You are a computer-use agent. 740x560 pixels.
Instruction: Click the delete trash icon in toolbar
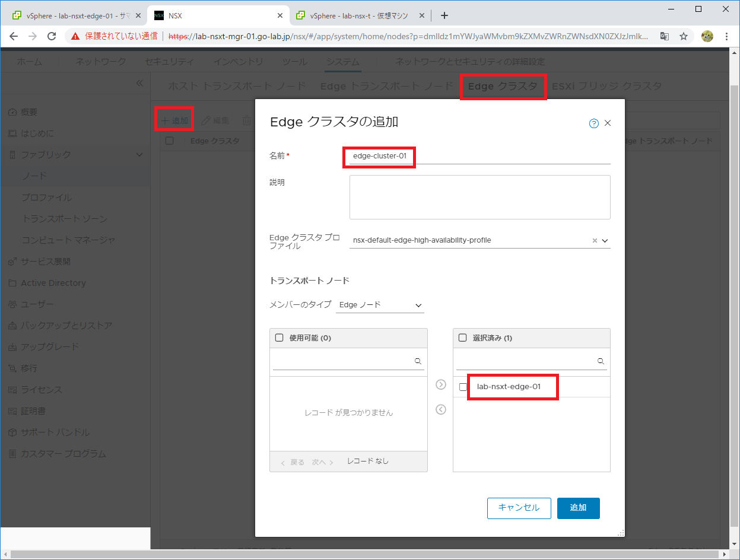coord(246,120)
